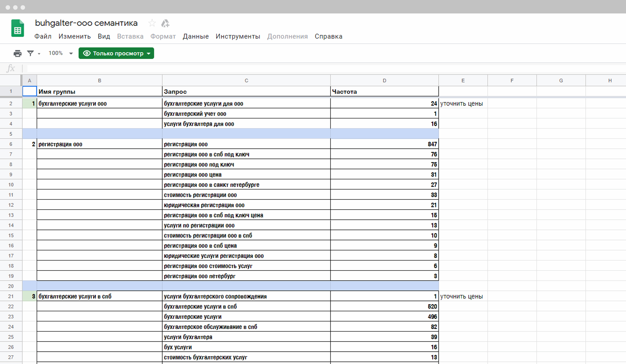
Task: Open the Данные menu
Action: point(196,36)
